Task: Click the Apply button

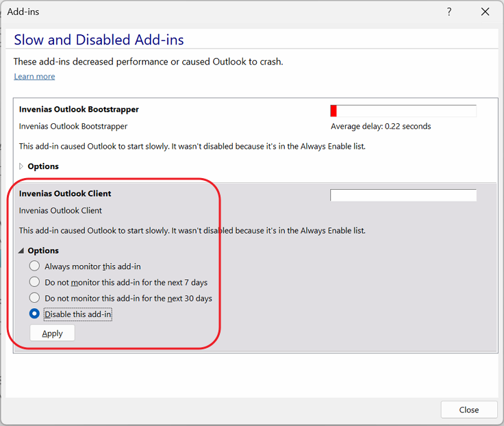Action: pos(53,333)
